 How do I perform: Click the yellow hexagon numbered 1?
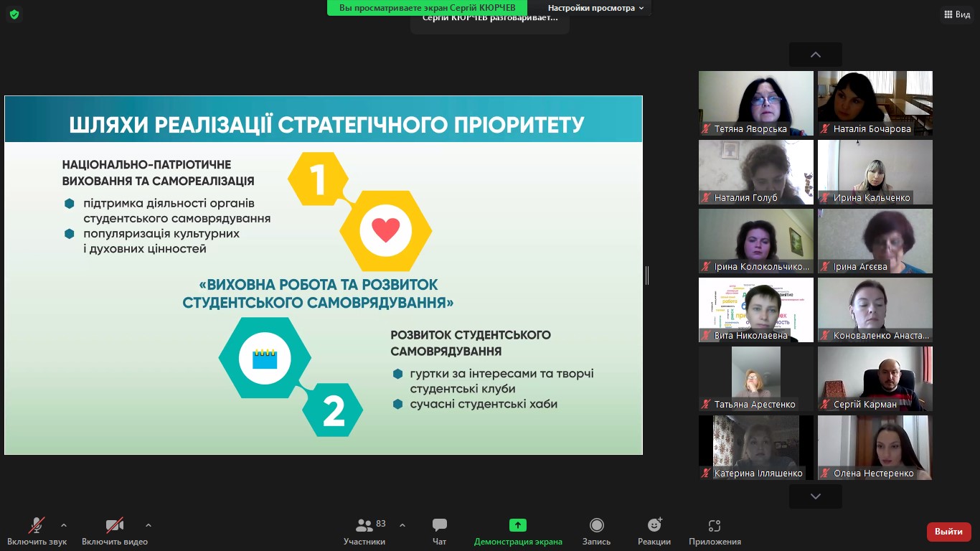pyautogui.click(x=319, y=179)
